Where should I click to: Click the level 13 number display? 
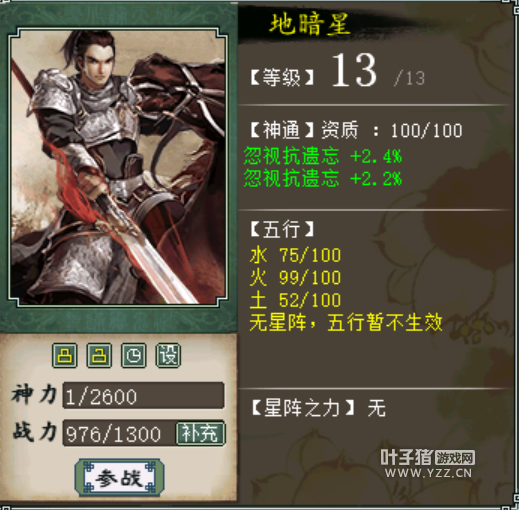354,70
